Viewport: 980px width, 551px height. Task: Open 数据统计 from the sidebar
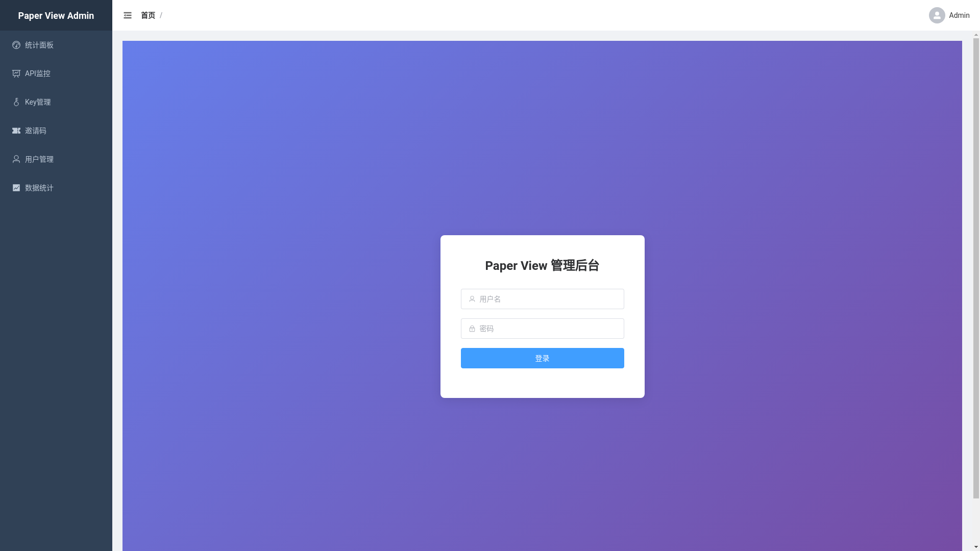56,188
